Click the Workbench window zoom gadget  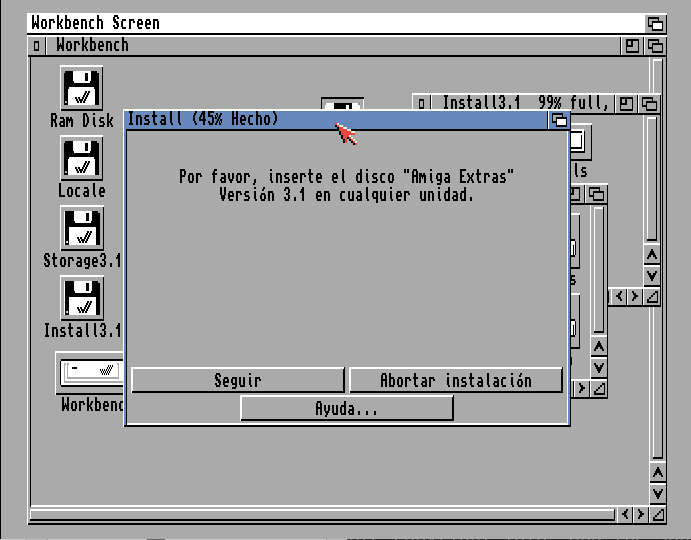633,46
